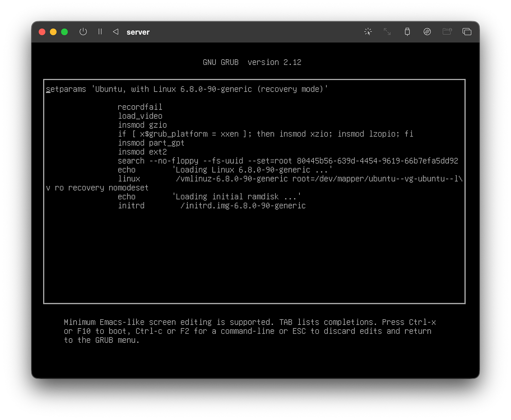This screenshot has height=420, width=511.
Task: Click the 'recordfail' line
Action: [x=140, y=107]
